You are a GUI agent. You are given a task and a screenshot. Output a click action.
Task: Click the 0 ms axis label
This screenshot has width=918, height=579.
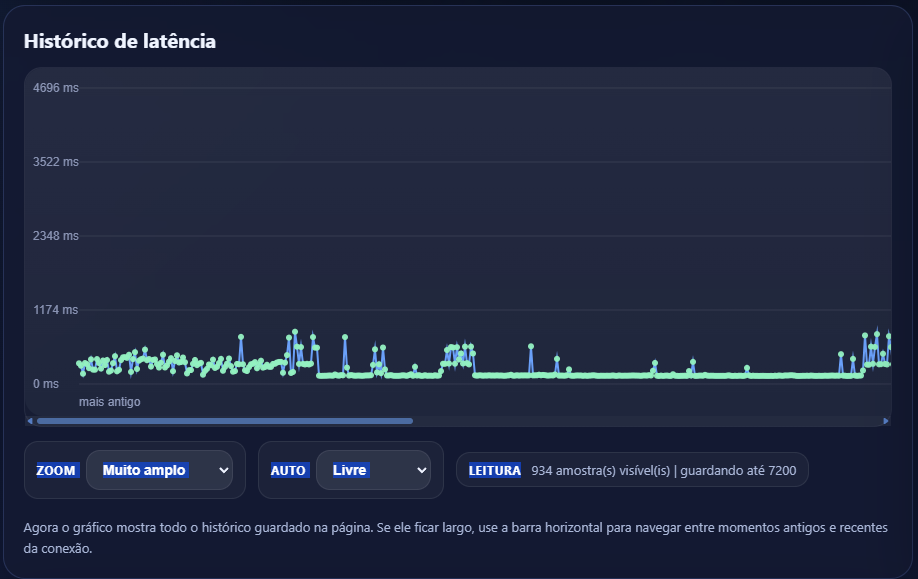(46, 384)
